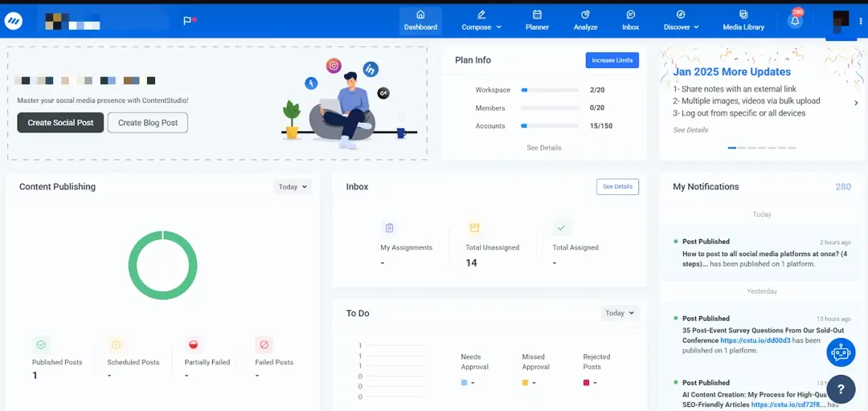This screenshot has height=411, width=868.
Task: Open See Details under Plan Info
Action: 543,148
